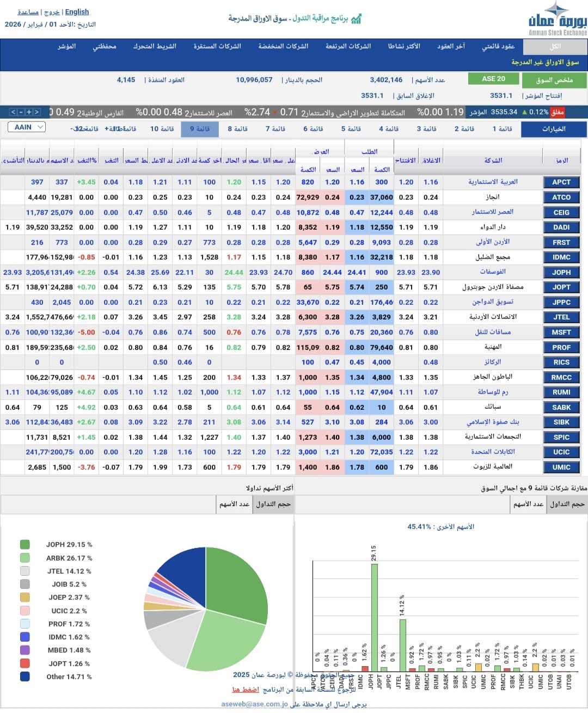Select the APCT symbol button
588x713 pixels.
[561, 182]
